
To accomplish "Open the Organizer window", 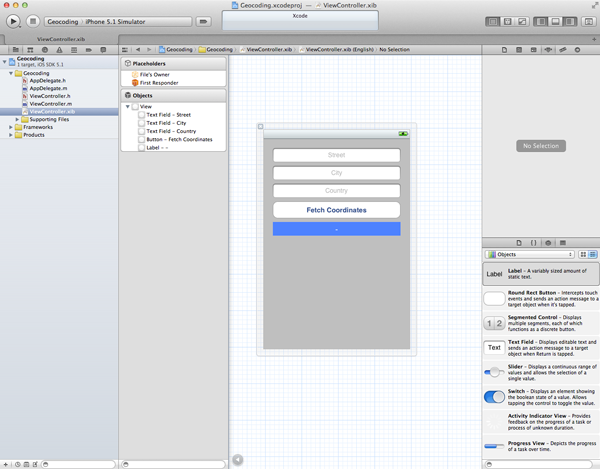I will [589, 22].
